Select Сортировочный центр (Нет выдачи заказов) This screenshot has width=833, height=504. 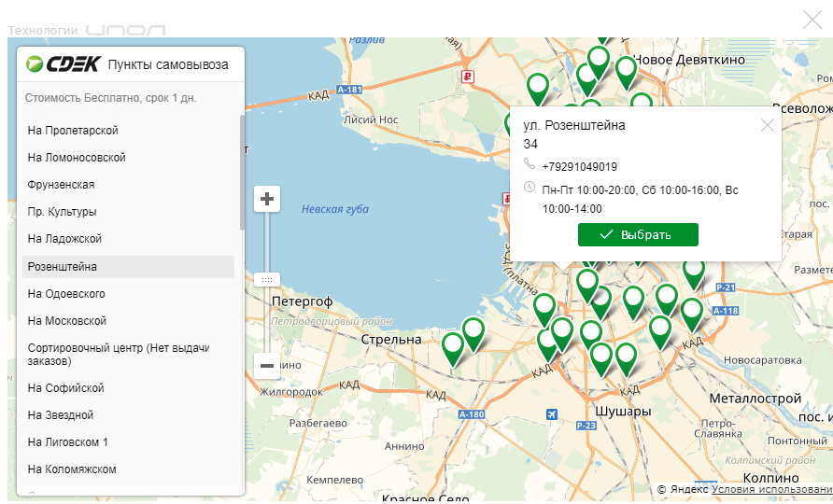coord(128,355)
